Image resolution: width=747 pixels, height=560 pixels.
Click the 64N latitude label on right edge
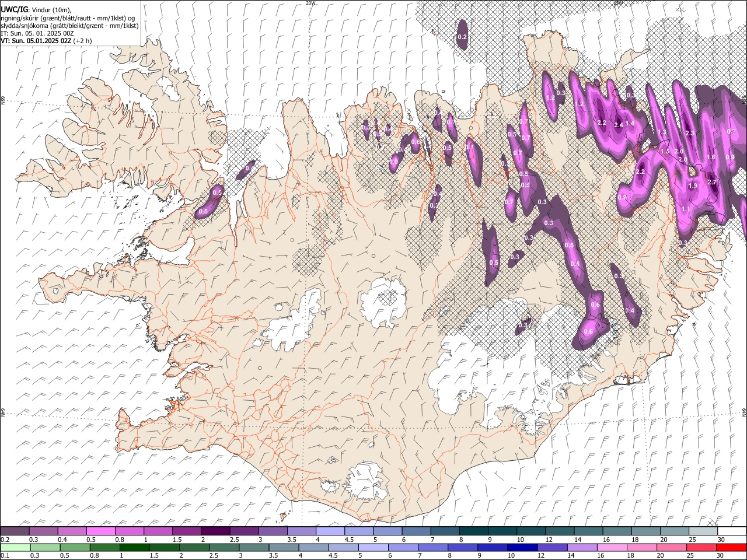[x=744, y=412]
